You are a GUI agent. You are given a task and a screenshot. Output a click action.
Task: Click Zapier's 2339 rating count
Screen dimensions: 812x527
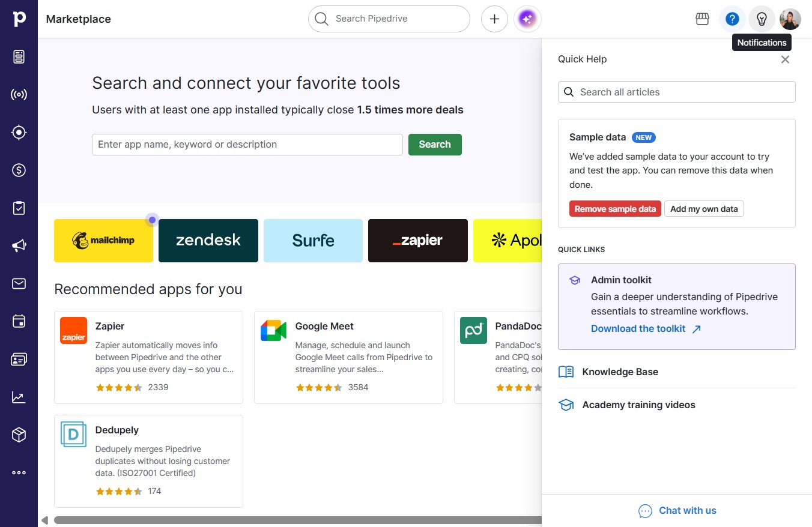[158, 387]
